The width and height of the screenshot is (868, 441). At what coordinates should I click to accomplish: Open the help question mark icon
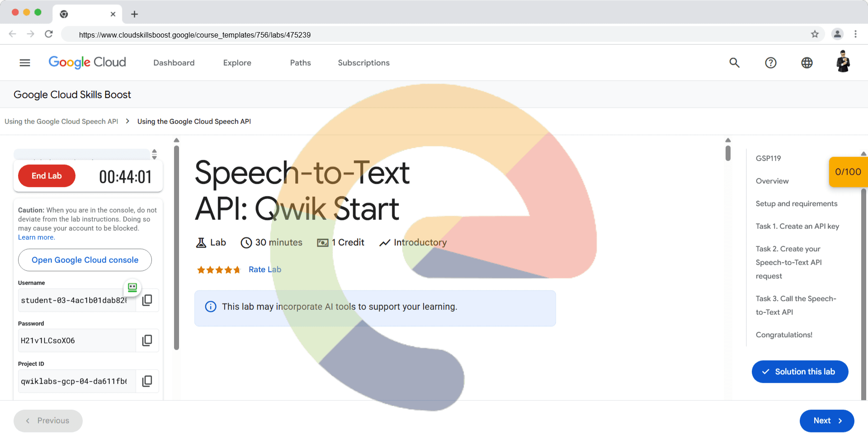(771, 63)
